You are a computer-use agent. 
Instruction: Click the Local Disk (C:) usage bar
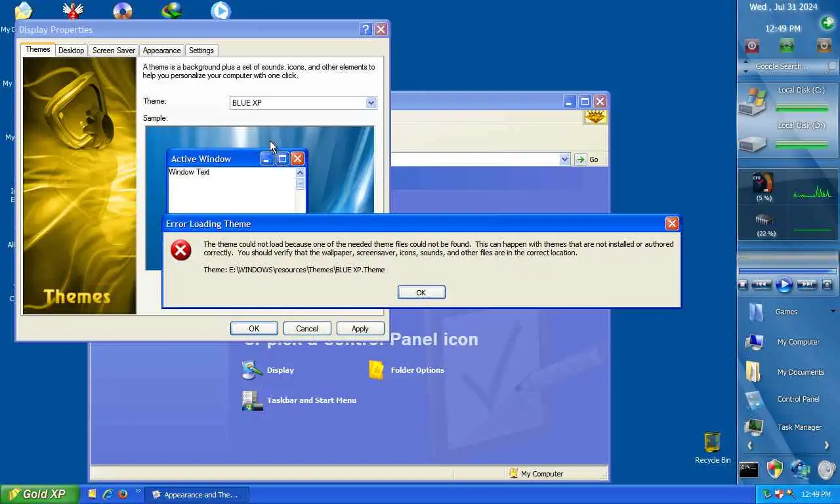[802, 108]
